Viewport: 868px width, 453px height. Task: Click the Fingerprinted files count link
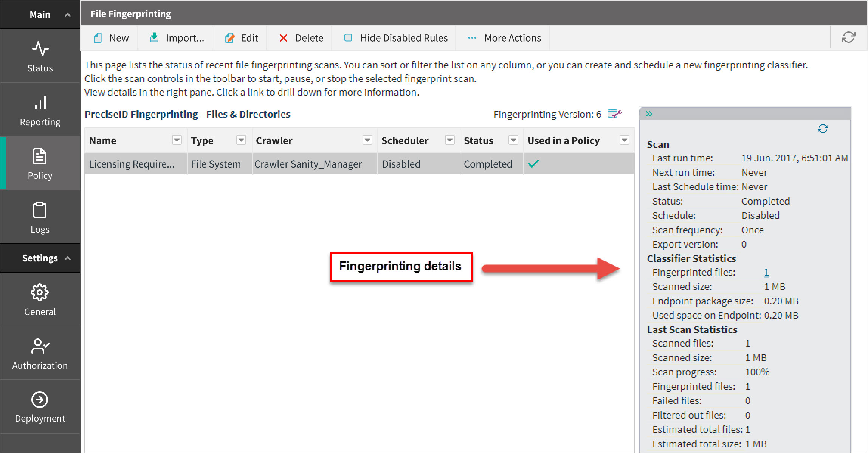(x=766, y=272)
